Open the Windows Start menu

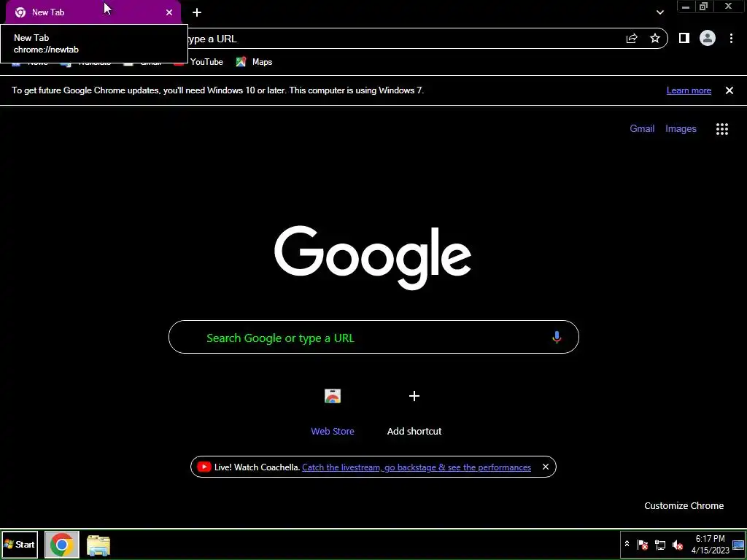point(20,545)
